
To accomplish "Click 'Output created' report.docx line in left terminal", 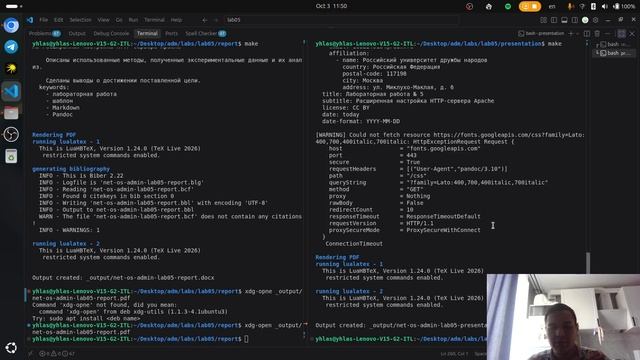I will coord(123,278).
